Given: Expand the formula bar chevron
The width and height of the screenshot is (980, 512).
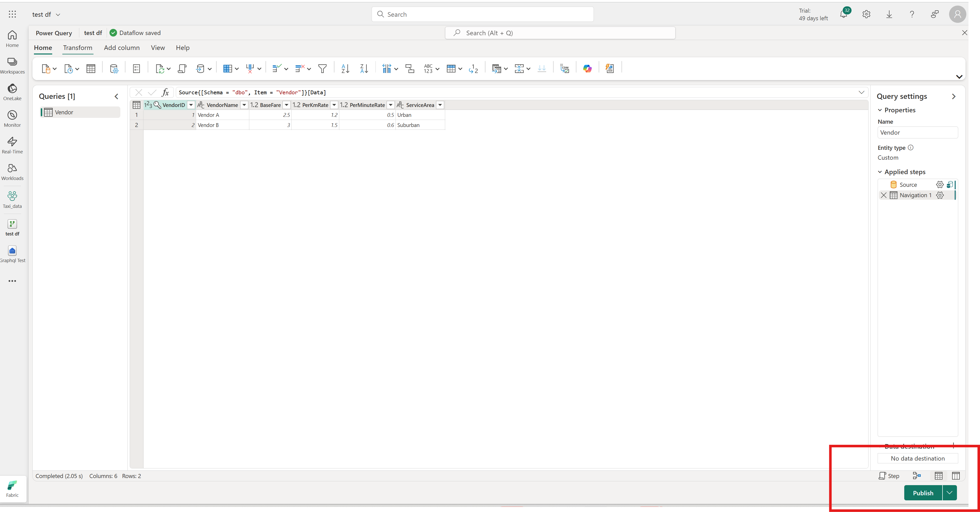Looking at the screenshot, I should point(861,92).
